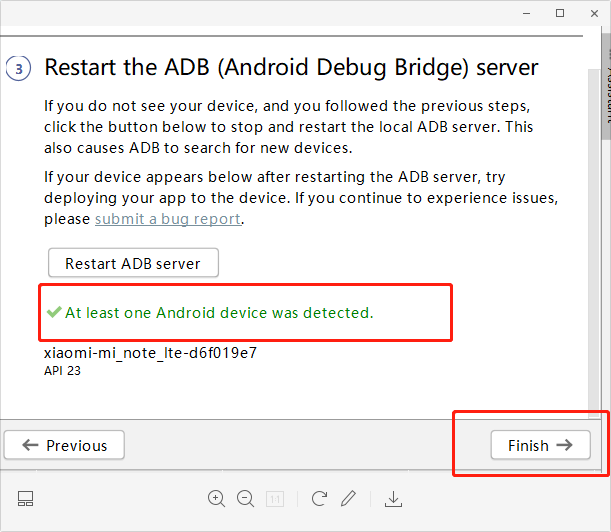Screen dimensions: 611x532
Task: Click the Restart the ADB server heading
Action: coord(291,67)
